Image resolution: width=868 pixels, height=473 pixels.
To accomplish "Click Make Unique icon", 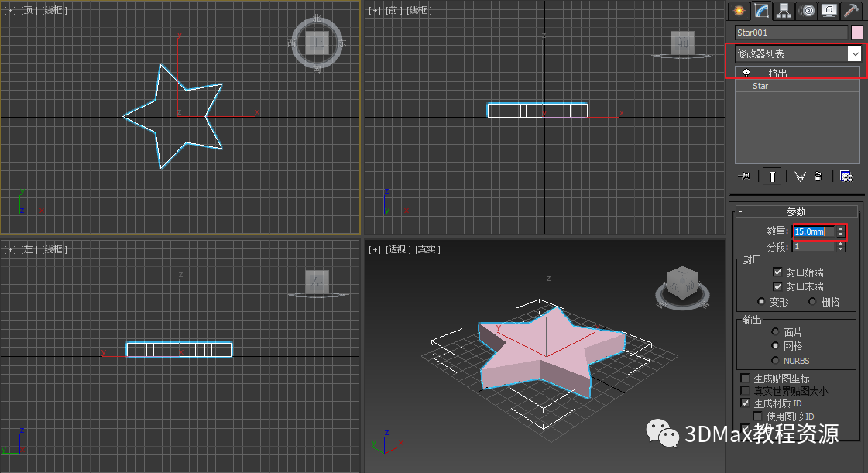I will 800,177.
